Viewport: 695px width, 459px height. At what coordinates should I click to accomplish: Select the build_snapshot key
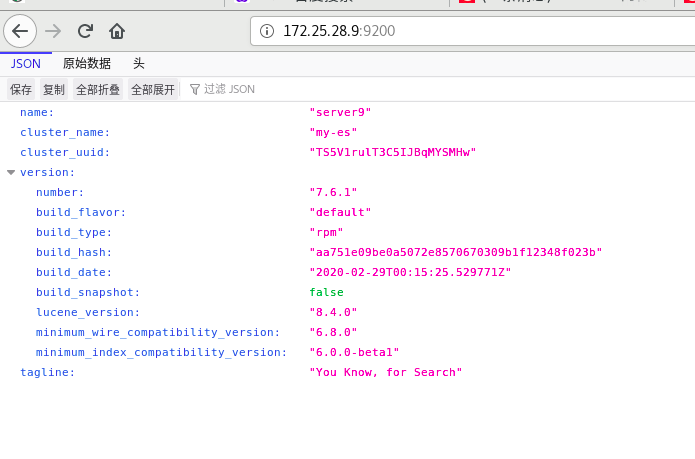coord(88,292)
